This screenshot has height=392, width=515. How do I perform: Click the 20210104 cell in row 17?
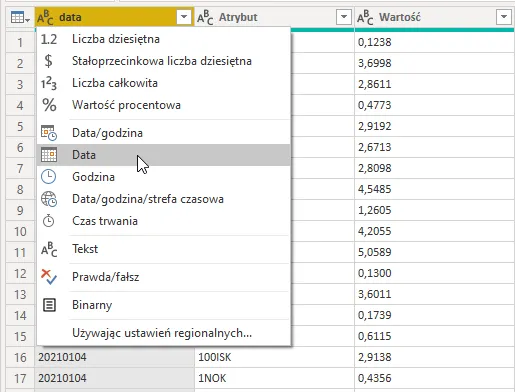[x=114, y=378]
